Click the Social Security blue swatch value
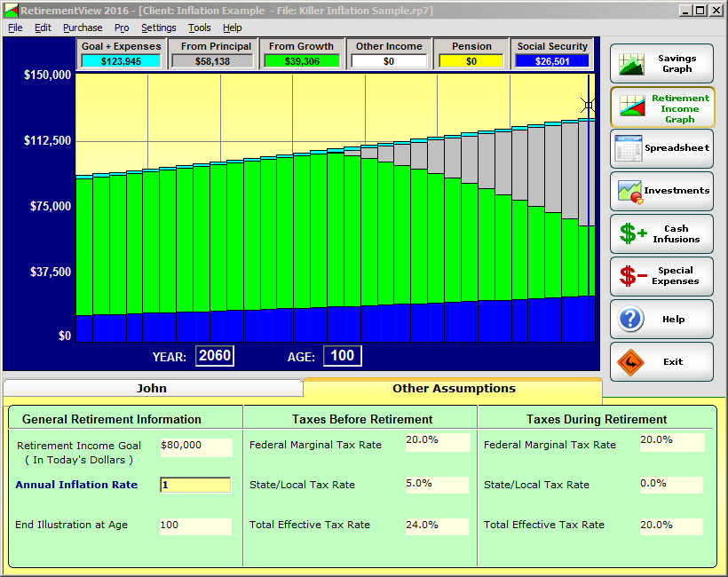Screen dimensions: 728x577 coord(552,61)
